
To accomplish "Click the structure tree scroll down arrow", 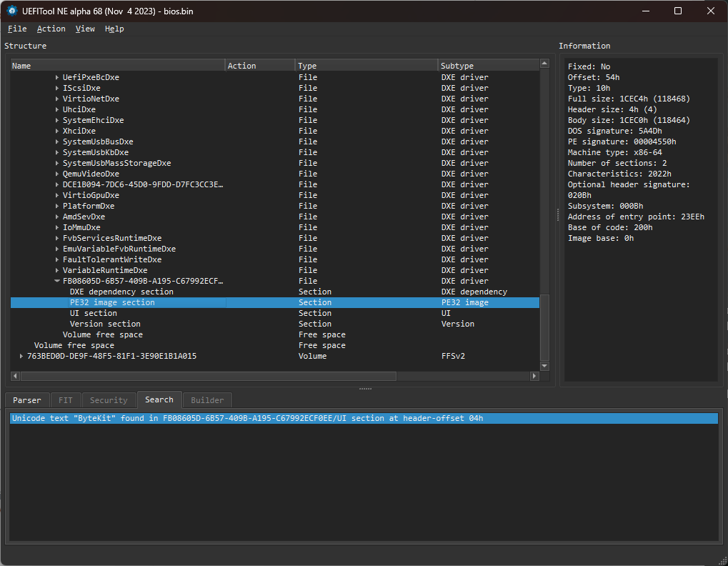I will point(544,366).
